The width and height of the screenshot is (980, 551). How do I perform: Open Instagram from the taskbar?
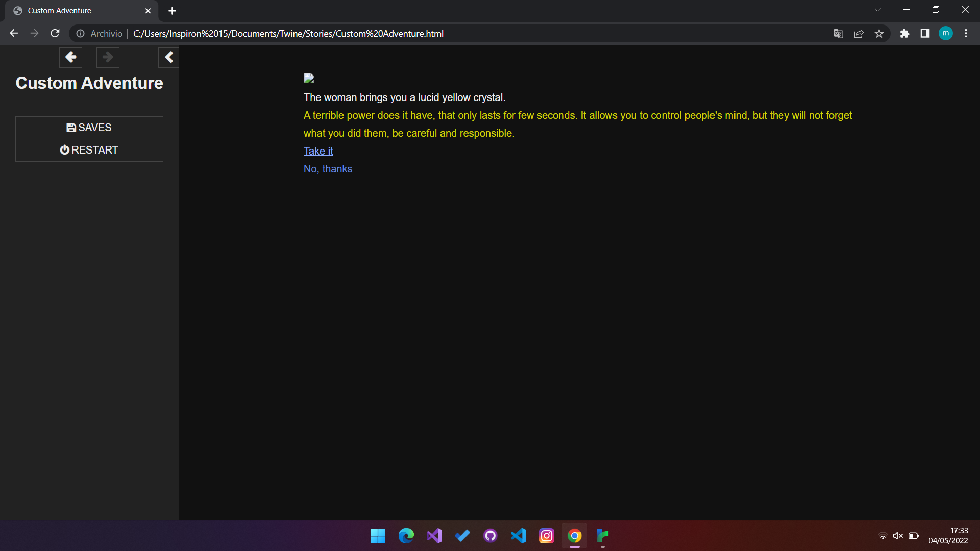[x=546, y=536]
